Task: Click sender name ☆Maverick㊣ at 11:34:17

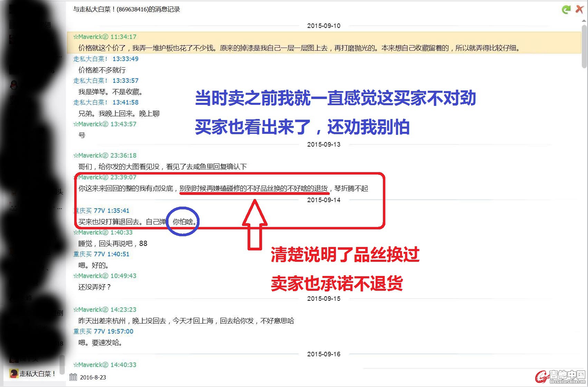Action: pyautogui.click(x=91, y=37)
